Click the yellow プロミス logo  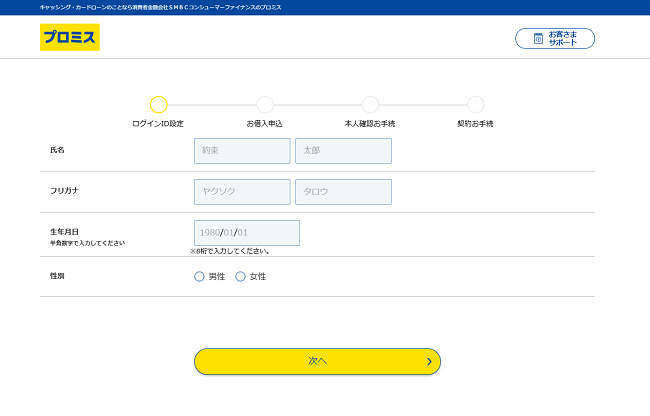[70, 38]
